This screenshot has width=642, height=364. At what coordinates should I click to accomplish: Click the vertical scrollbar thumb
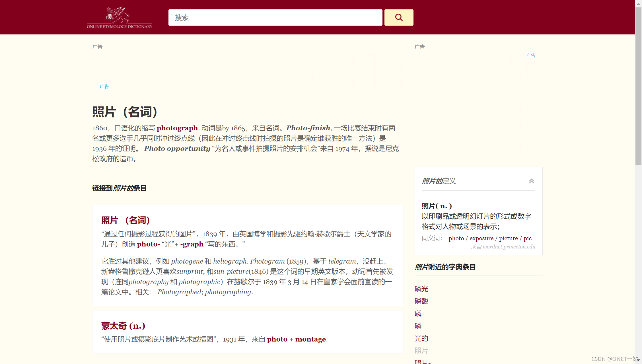click(638, 85)
